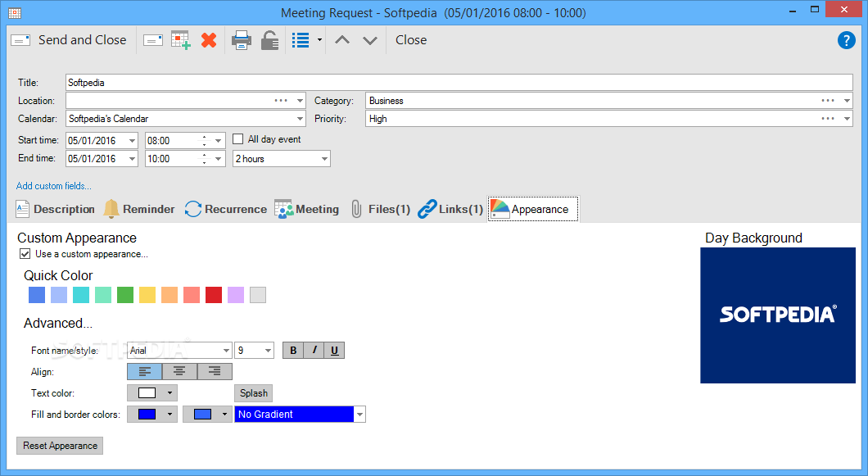This screenshot has width=868, height=476.
Task: Go to previous event with up arrow
Action: pyautogui.click(x=342, y=40)
